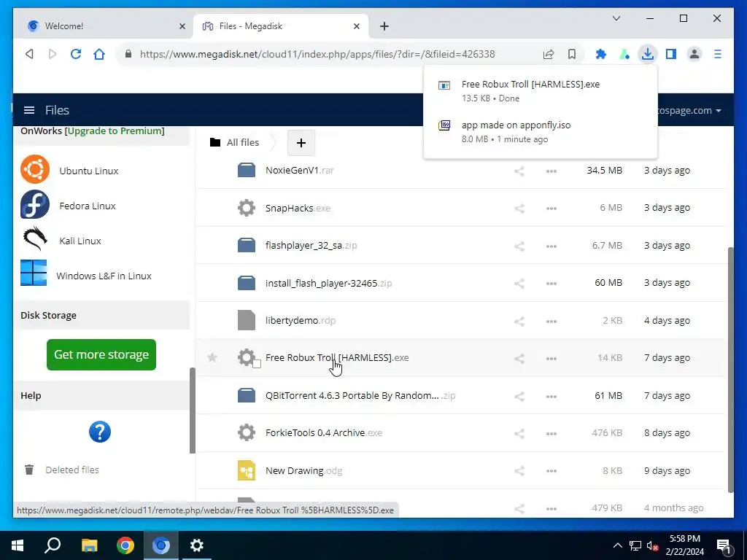Open the browser main menu icon
This screenshot has height=560, width=747.
pyautogui.click(x=718, y=54)
